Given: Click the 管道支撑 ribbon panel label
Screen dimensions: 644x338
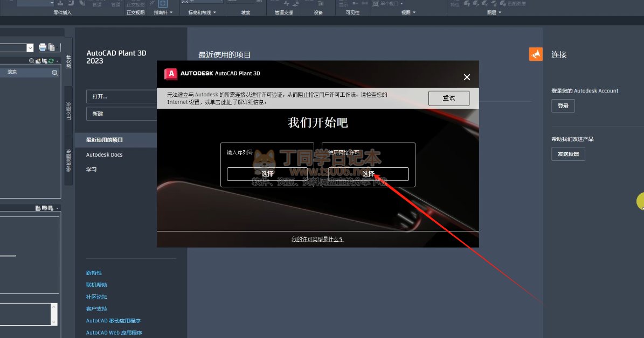Looking at the screenshot, I should [x=284, y=13].
